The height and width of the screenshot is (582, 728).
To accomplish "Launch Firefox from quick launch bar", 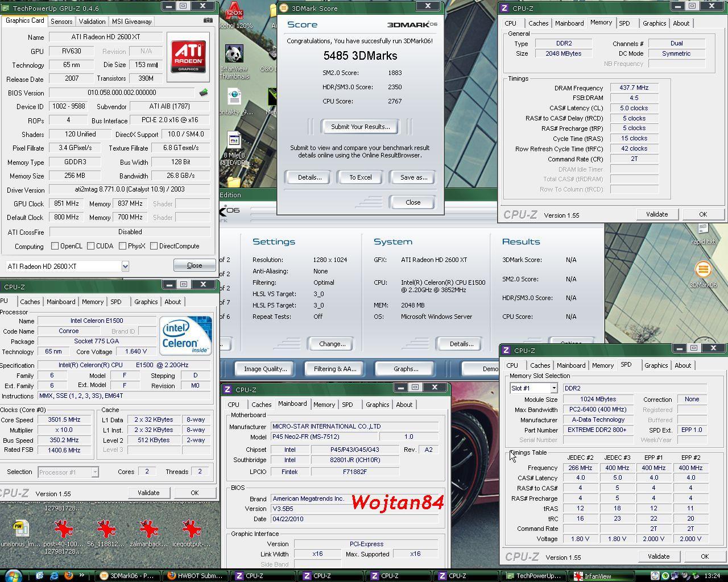I will coord(69,575).
